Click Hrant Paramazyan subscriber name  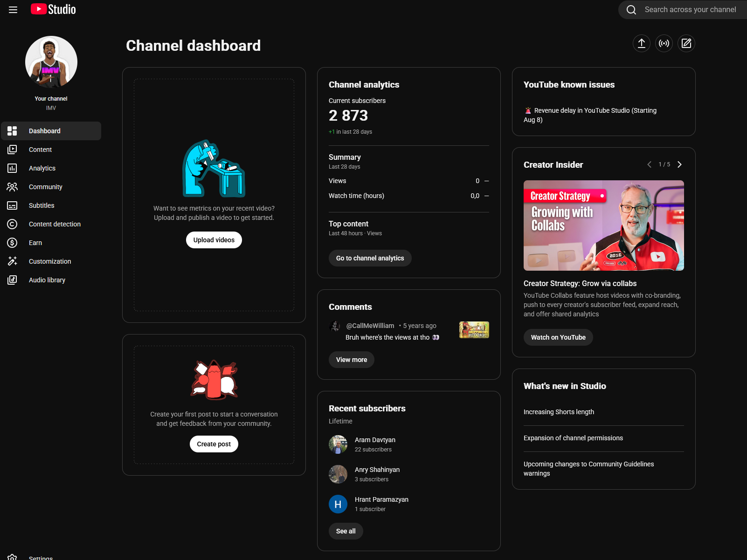click(381, 499)
